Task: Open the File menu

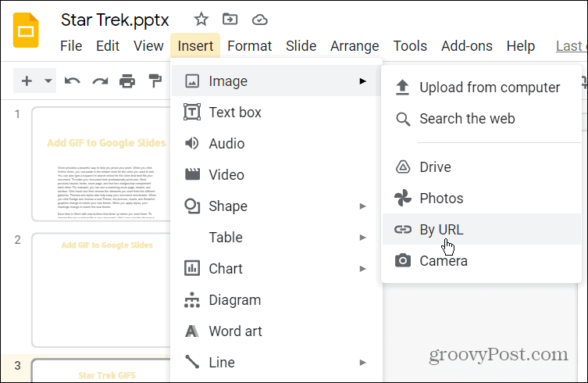Action: pyautogui.click(x=71, y=46)
